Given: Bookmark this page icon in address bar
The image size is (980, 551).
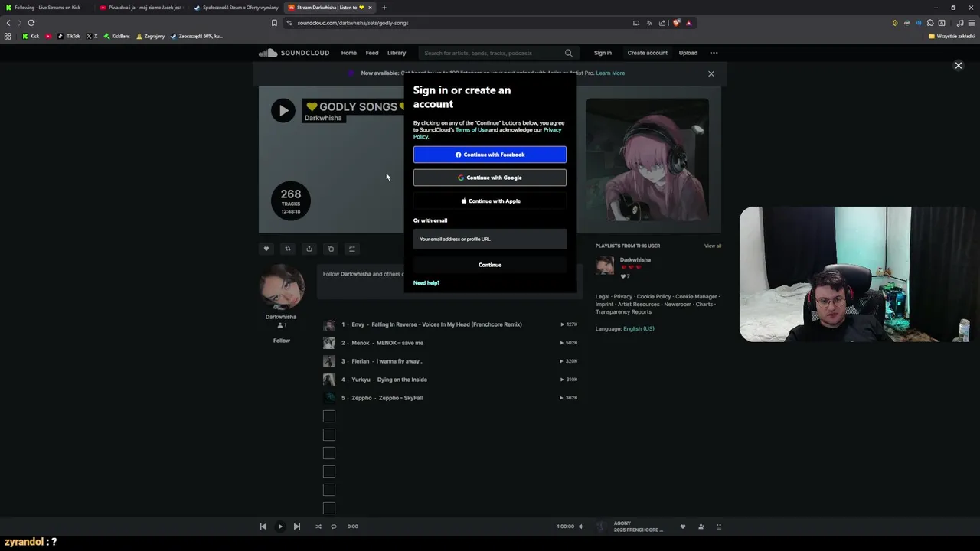Looking at the screenshot, I should click(x=274, y=23).
